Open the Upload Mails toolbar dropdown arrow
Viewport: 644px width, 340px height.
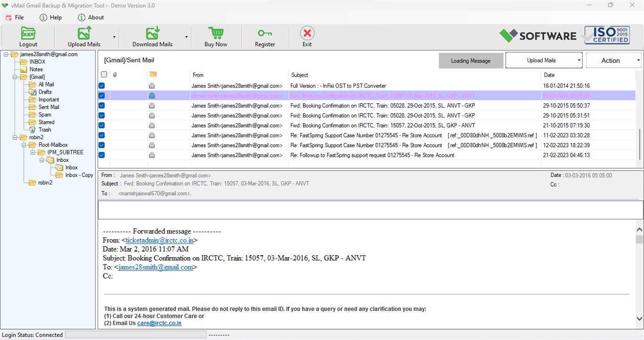(114, 37)
